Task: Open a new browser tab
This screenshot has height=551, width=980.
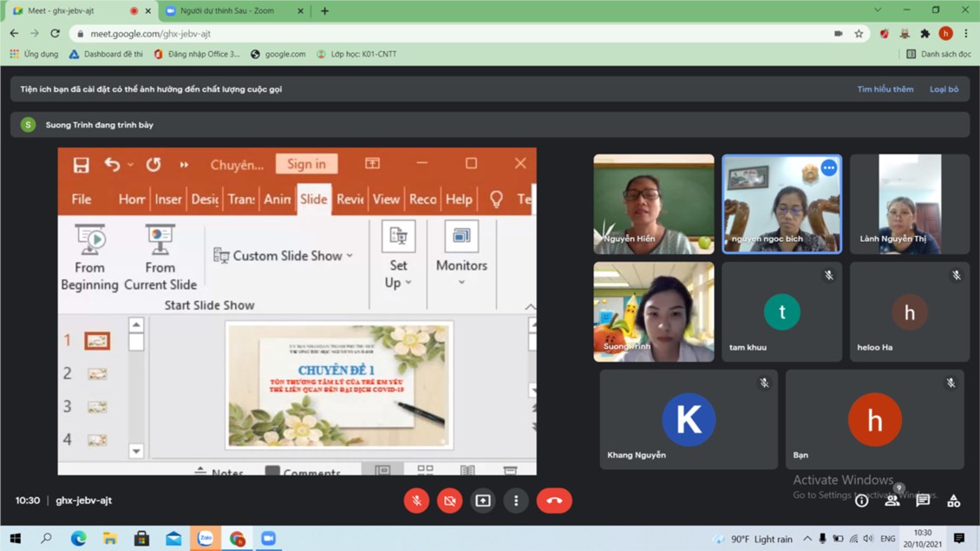Action: (x=324, y=10)
